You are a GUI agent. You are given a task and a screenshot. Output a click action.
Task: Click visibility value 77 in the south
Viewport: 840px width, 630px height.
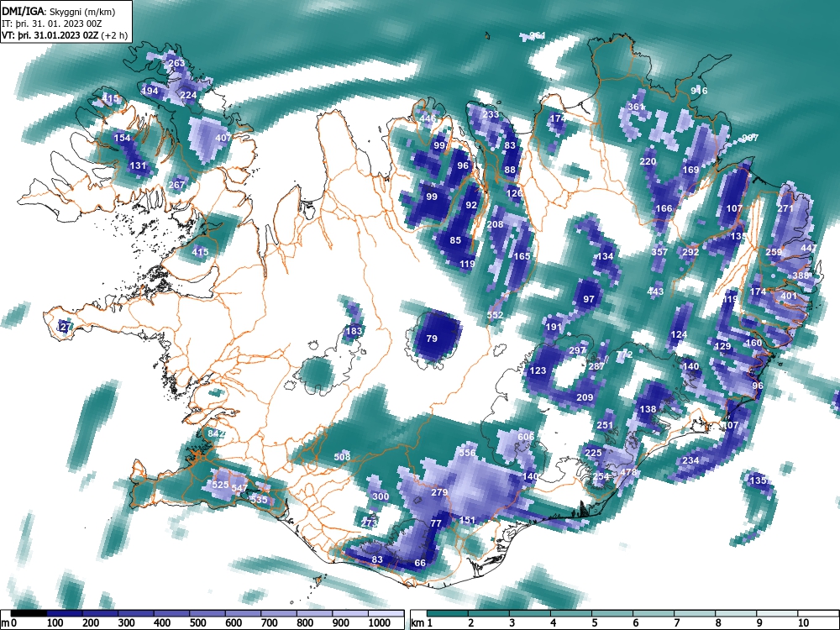click(436, 523)
